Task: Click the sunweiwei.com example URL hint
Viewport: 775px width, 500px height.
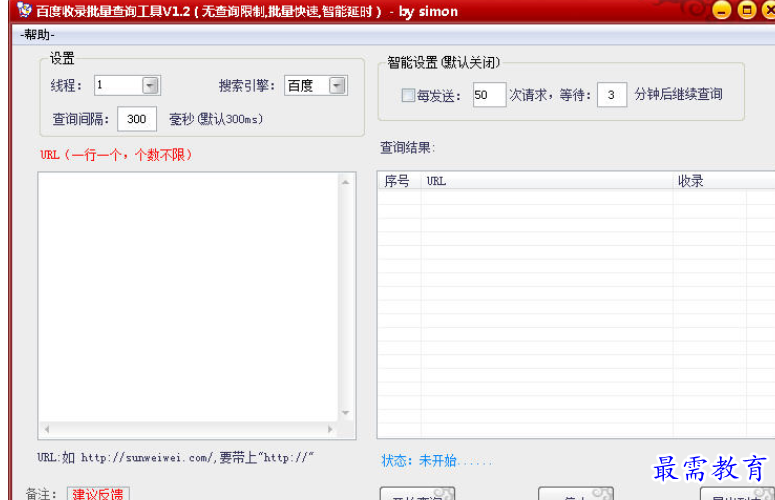Action: click(176, 458)
